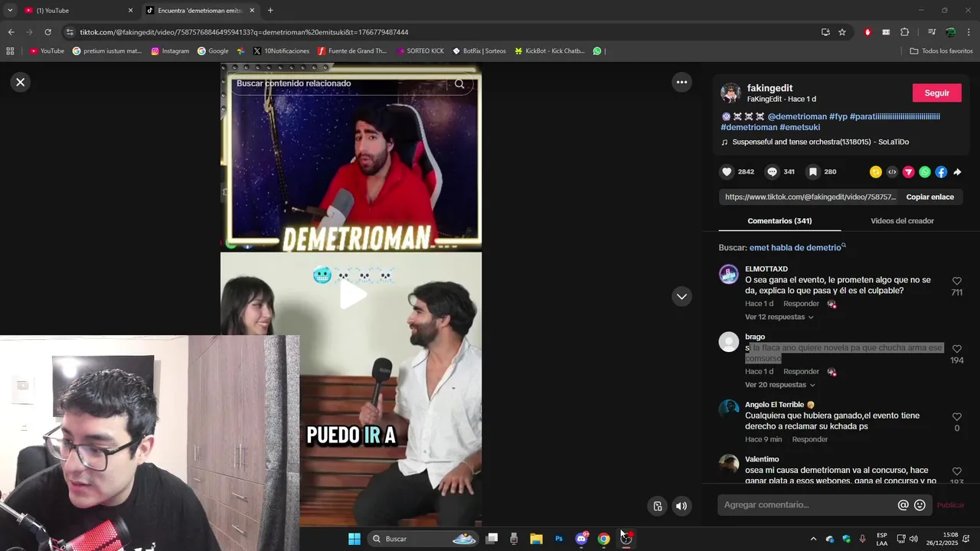Image resolution: width=980 pixels, height=551 pixels.
Task: Open the SORTEO KICK bookmark
Action: (420, 51)
